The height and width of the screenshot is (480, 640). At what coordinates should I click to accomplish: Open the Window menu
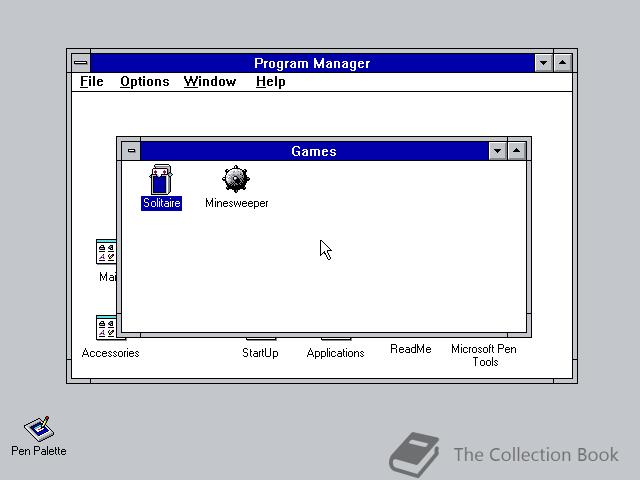(210, 82)
